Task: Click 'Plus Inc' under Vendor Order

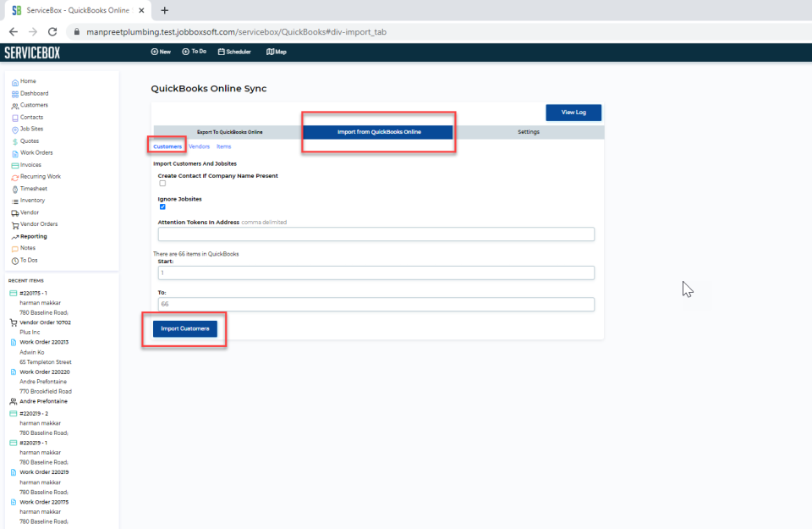Action: (x=30, y=333)
